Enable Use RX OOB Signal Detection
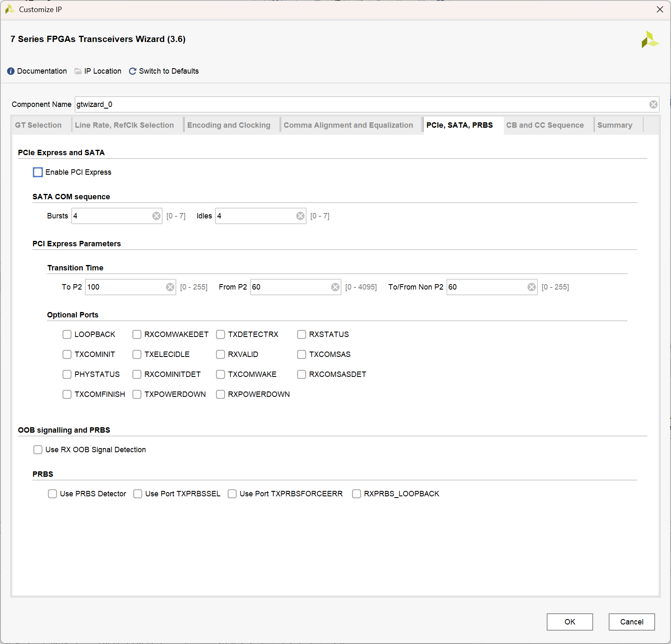This screenshot has width=671, height=644. tap(38, 450)
